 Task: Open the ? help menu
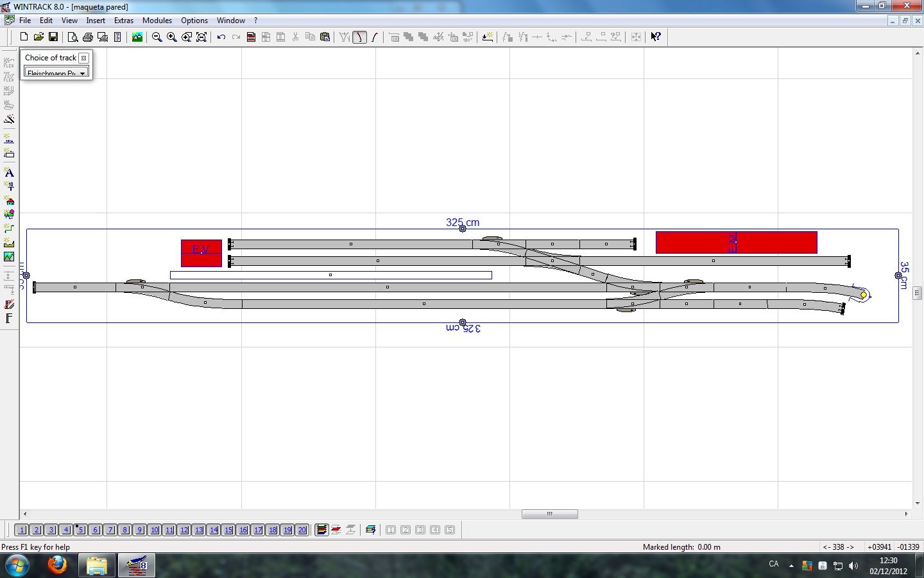255,21
